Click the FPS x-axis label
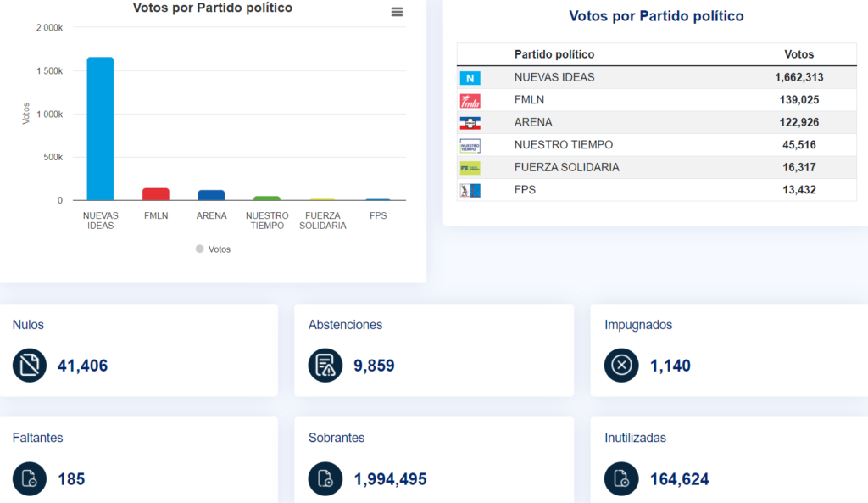Screen dimensions: 868x503 point(378,215)
